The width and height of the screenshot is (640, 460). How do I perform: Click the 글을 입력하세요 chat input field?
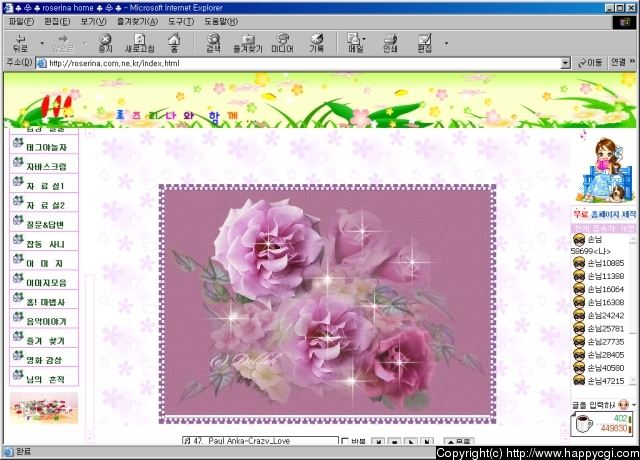(593, 405)
